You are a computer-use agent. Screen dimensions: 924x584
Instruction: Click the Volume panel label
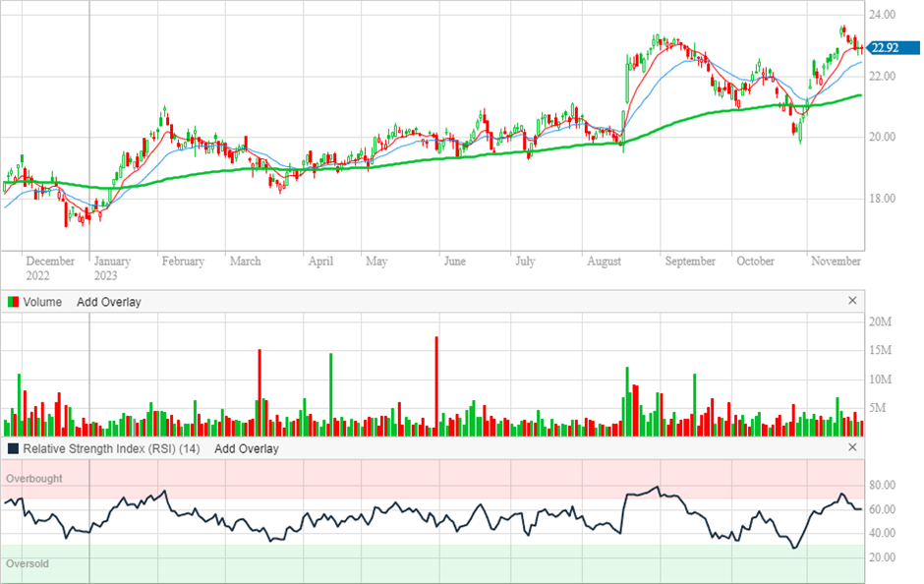[42, 302]
